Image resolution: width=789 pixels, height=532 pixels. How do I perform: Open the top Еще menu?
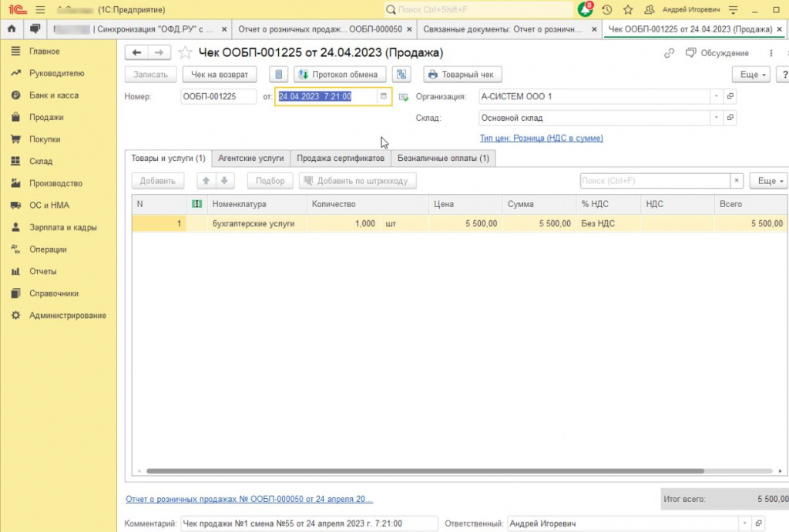[750, 75]
